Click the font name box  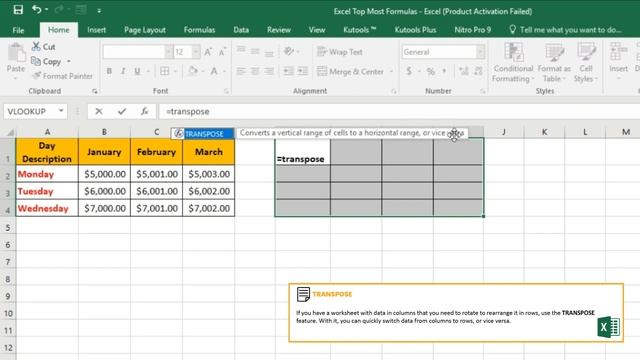tap(134, 52)
